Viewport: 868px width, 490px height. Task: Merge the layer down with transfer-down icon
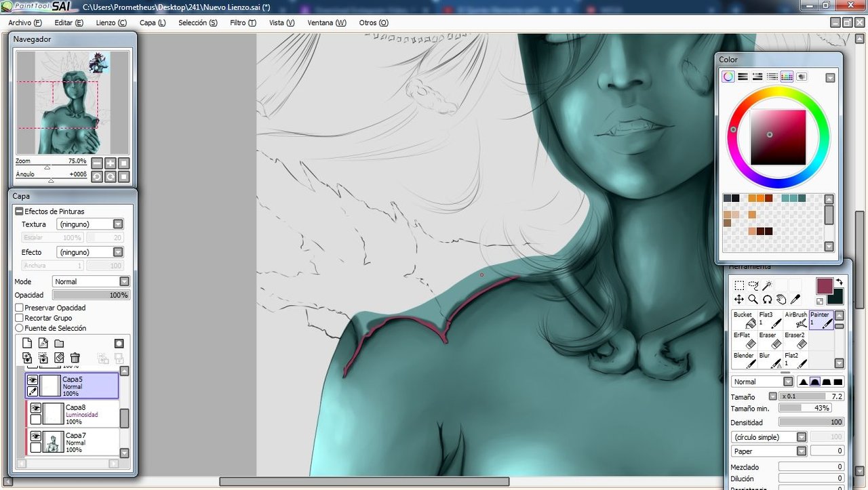pyautogui.click(x=27, y=358)
